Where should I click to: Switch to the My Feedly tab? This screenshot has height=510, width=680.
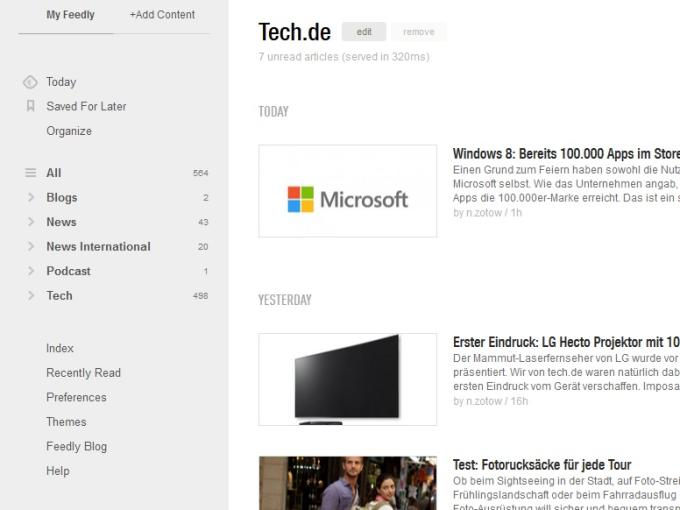point(70,15)
